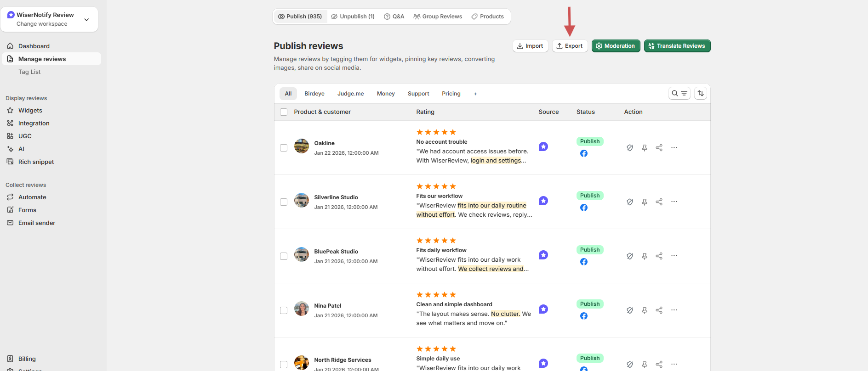Open the Translate Reviews feature
Image resolution: width=868 pixels, height=371 pixels.
677,46
